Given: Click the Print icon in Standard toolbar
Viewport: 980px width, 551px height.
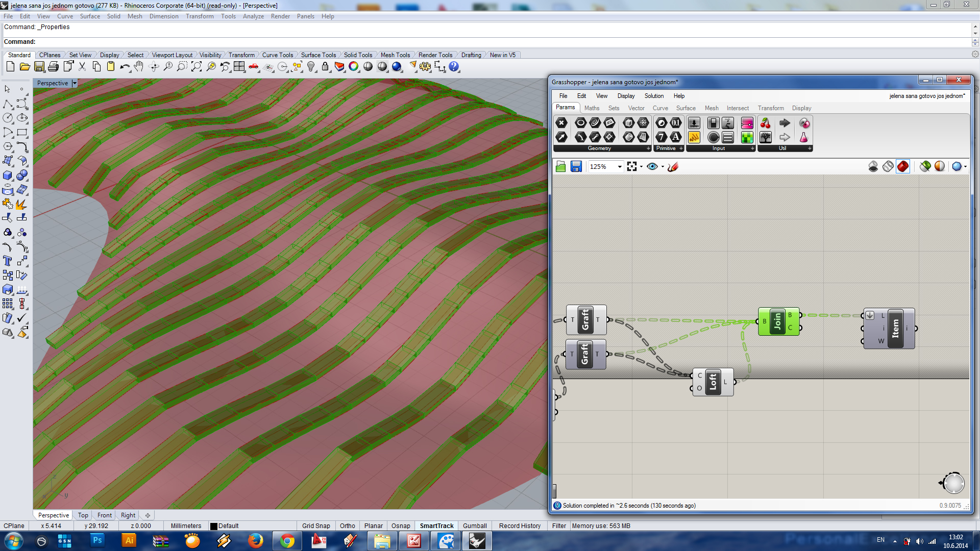Looking at the screenshot, I should point(53,67).
